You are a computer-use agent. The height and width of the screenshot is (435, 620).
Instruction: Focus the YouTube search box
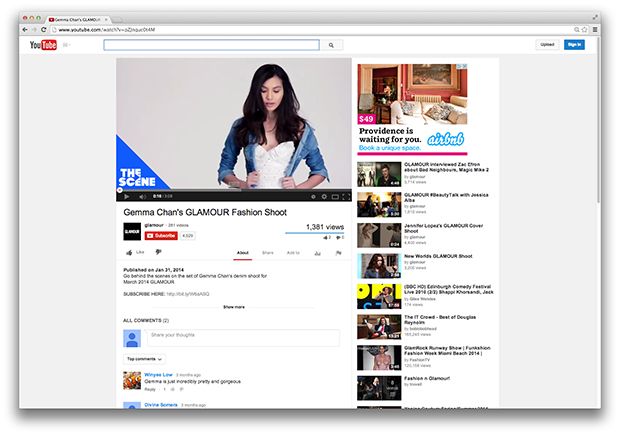point(212,45)
